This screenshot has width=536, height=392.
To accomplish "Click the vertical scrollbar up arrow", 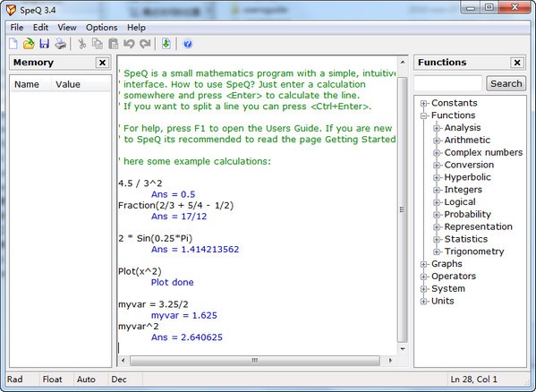I will [x=403, y=62].
